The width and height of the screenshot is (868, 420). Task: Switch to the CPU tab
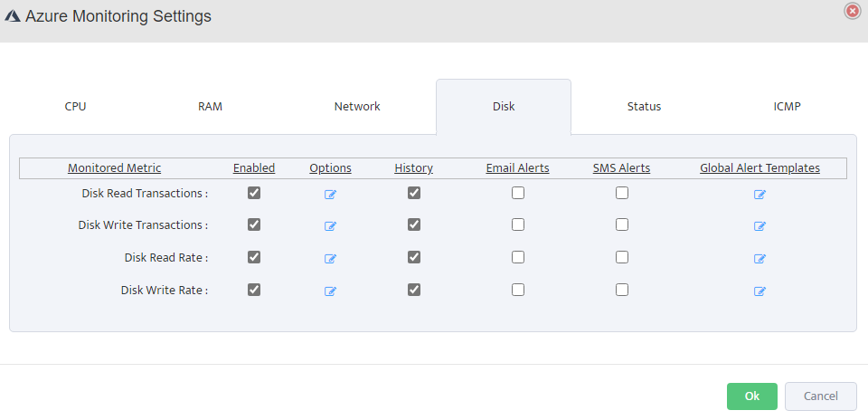pyautogui.click(x=76, y=106)
